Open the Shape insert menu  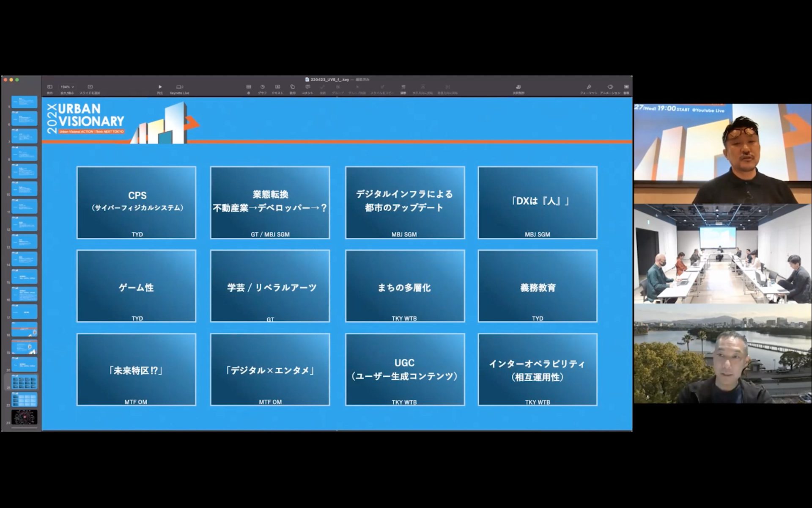point(292,88)
